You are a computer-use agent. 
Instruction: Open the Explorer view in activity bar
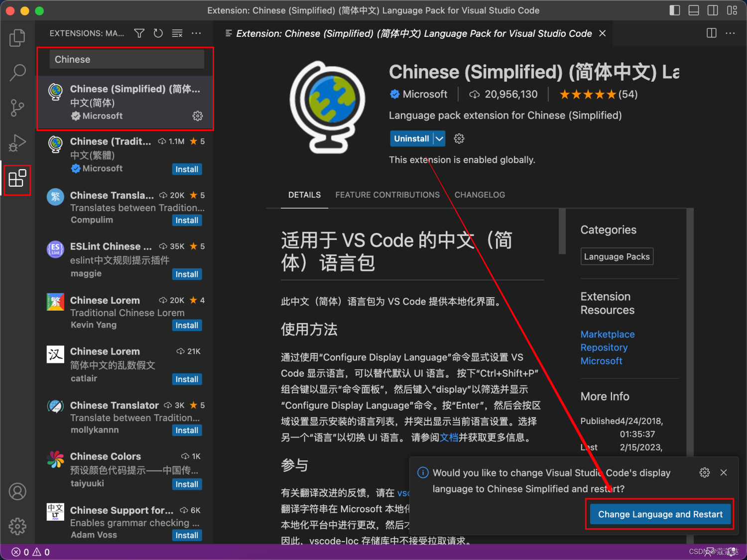[x=17, y=38]
